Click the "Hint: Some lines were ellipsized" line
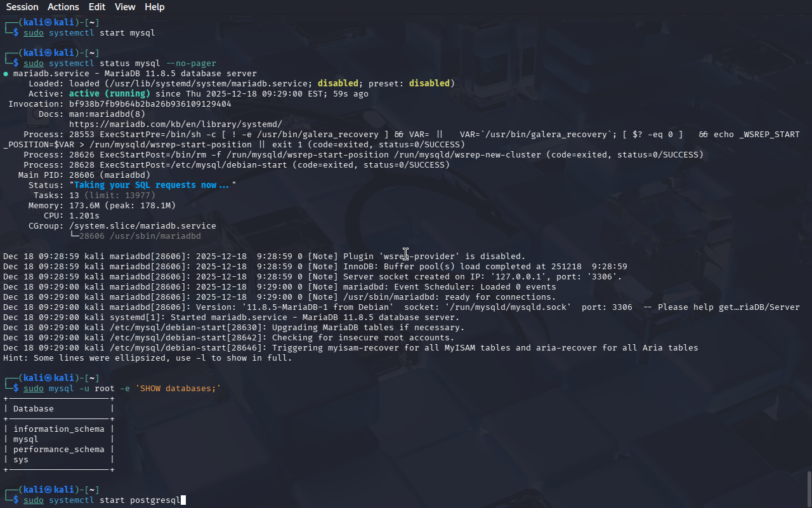Screen dimensions: 812x508 pos(147,358)
